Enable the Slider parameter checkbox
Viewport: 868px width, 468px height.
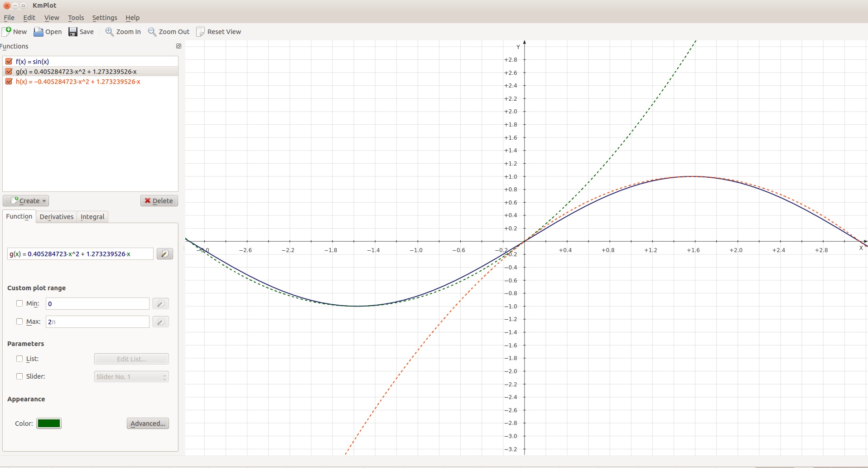pos(19,376)
